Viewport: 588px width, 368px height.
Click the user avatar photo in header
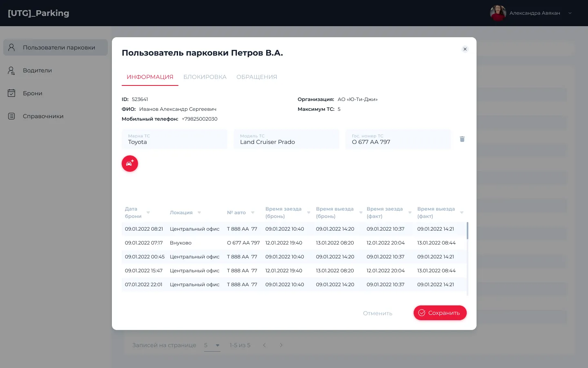pyautogui.click(x=498, y=13)
